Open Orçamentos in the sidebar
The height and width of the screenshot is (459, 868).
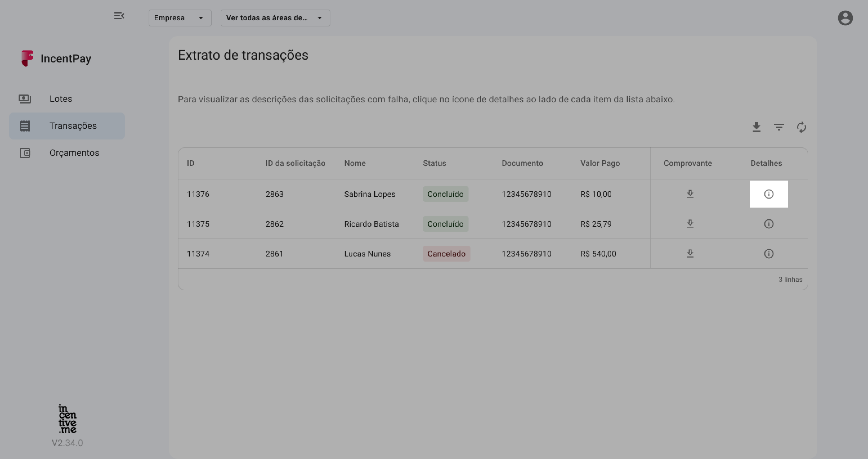[x=67, y=153]
